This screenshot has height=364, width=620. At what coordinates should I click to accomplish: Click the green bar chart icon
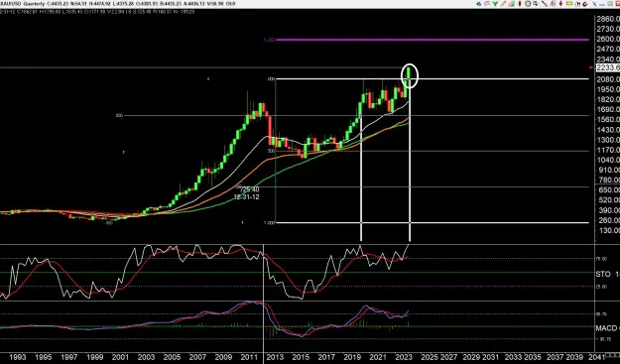tap(512, 4)
